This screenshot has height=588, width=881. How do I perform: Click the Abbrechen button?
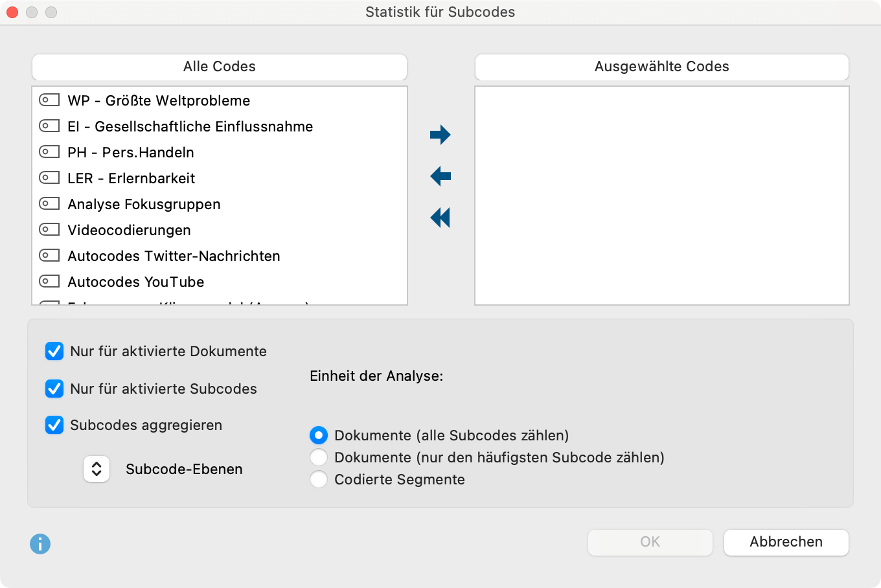point(786,542)
